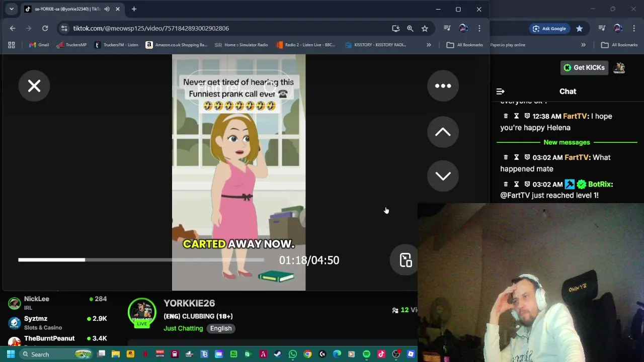The image size is (644, 362).
Task: Open the TruckersFM - Listen bookmark
Action: pyautogui.click(x=117, y=45)
